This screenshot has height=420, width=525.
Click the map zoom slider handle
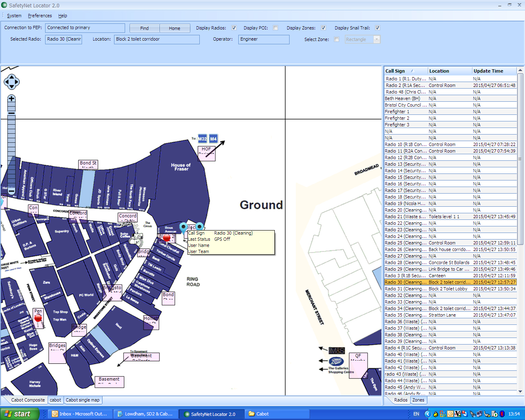coord(11,113)
